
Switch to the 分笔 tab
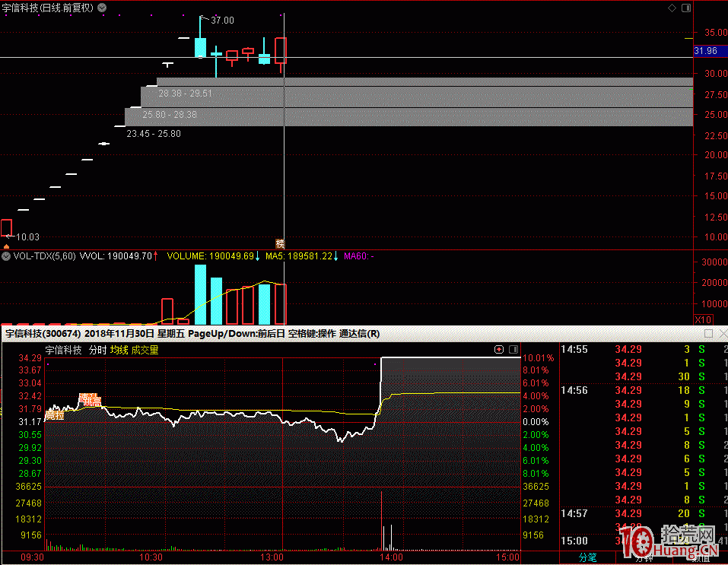point(588,557)
